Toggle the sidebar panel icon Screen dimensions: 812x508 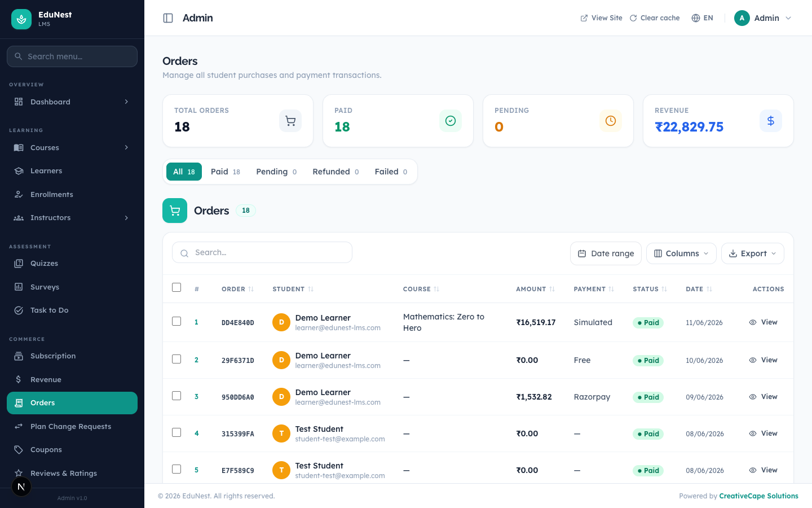[x=168, y=18]
